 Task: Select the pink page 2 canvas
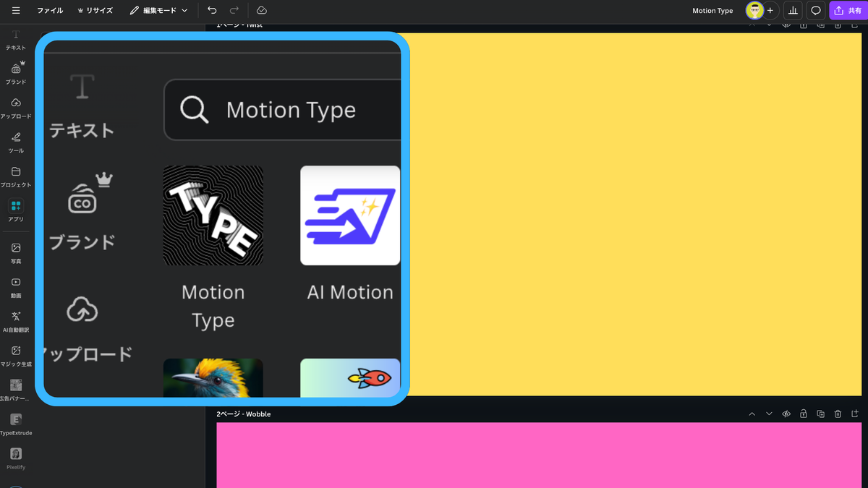[x=539, y=455]
